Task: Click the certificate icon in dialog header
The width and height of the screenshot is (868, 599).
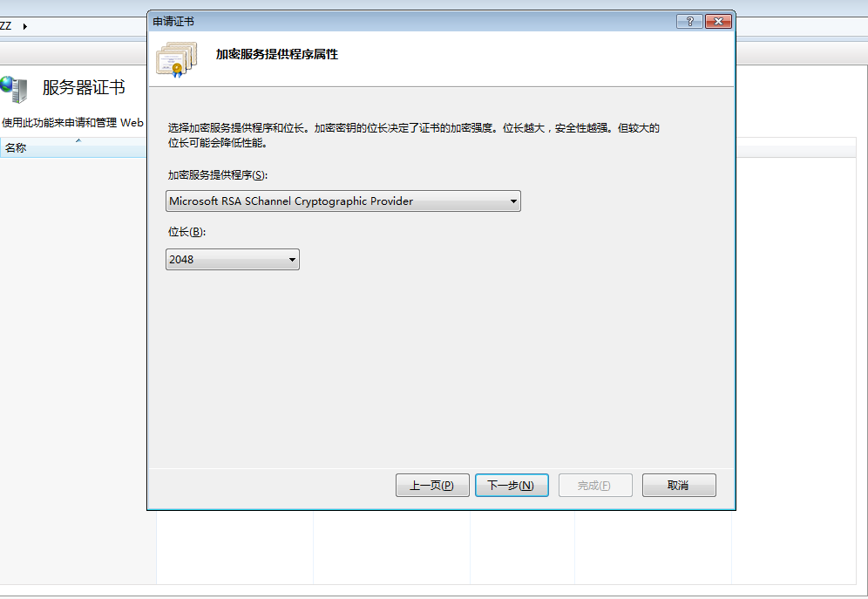Action: [177, 59]
